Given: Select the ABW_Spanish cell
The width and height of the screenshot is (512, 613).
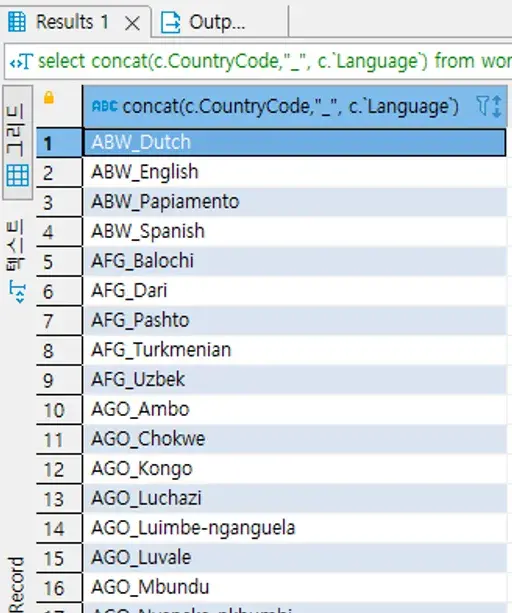Looking at the screenshot, I should pos(295,231).
